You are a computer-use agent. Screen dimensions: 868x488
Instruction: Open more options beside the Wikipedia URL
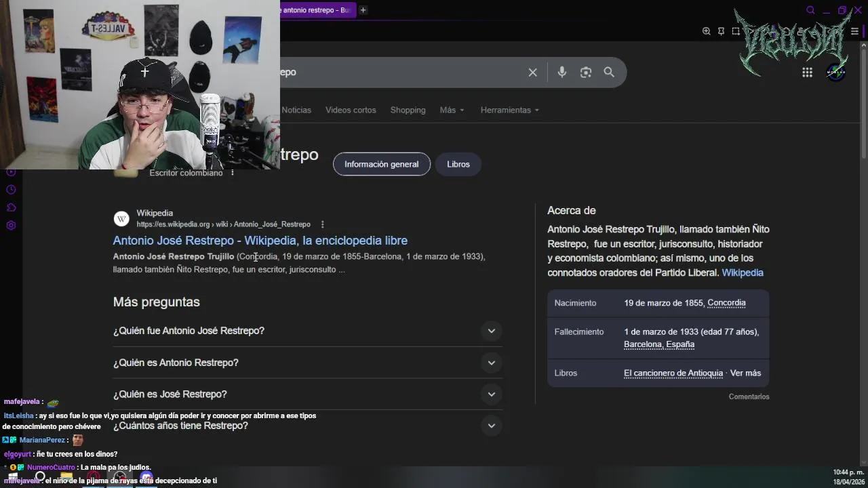322,224
